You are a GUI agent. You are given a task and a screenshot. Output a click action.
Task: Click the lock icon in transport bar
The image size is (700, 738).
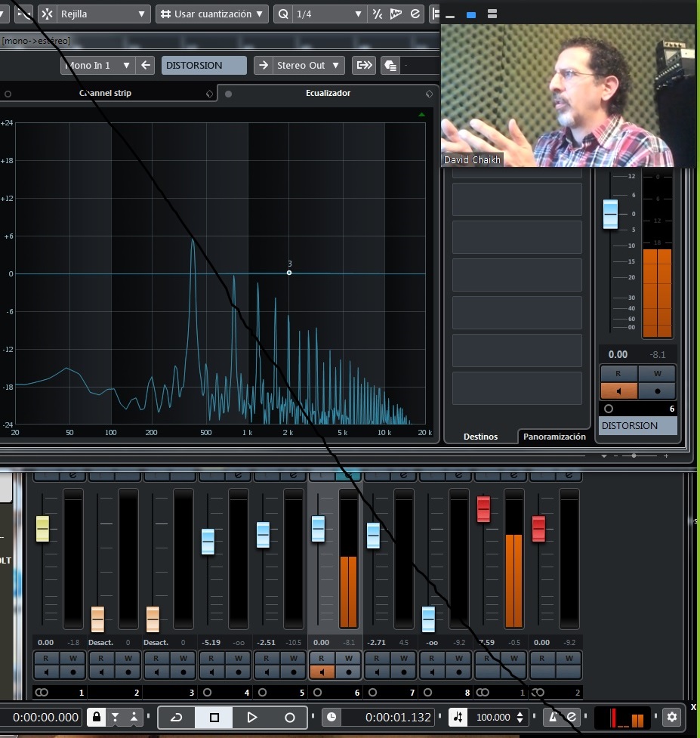(97, 717)
